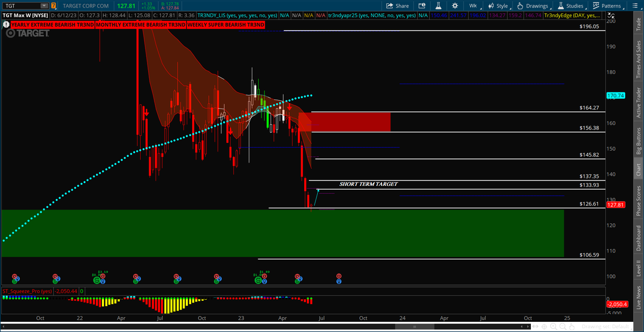This screenshot has width=644, height=332.
Task: Open the Wk timeframe dropdown
Action: (475, 5)
